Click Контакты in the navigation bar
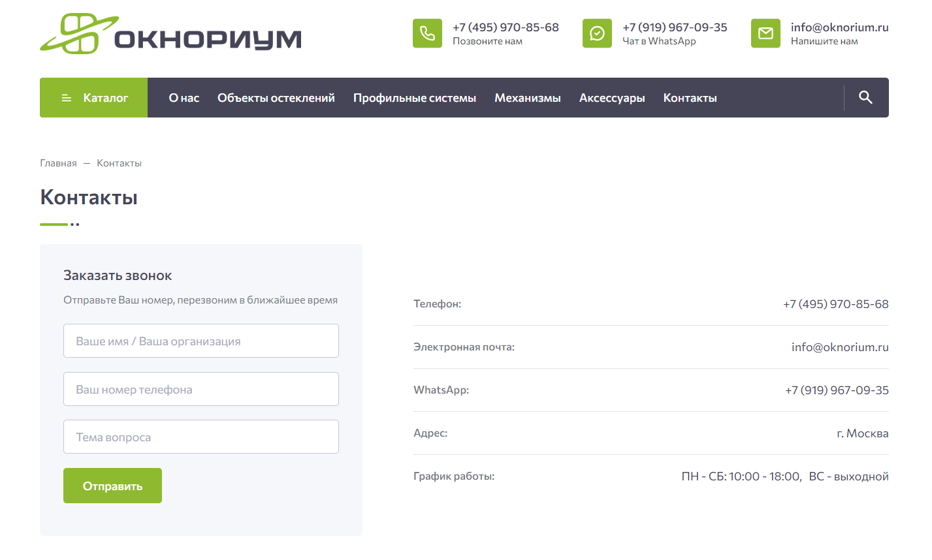 (690, 98)
